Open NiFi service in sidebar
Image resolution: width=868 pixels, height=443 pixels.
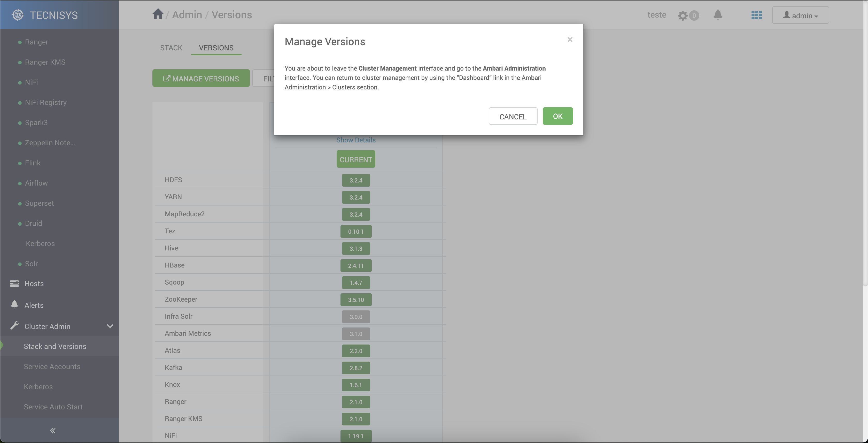pos(31,82)
